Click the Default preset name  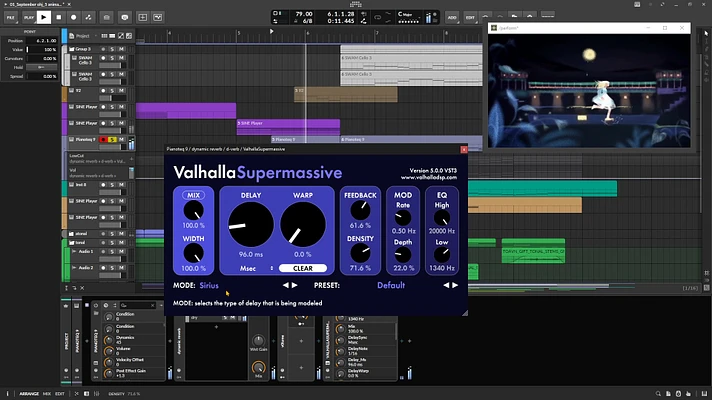point(391,285)
